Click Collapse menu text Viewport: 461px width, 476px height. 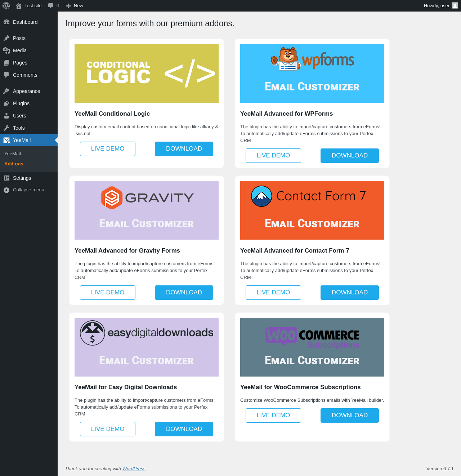tap(28, 190)
